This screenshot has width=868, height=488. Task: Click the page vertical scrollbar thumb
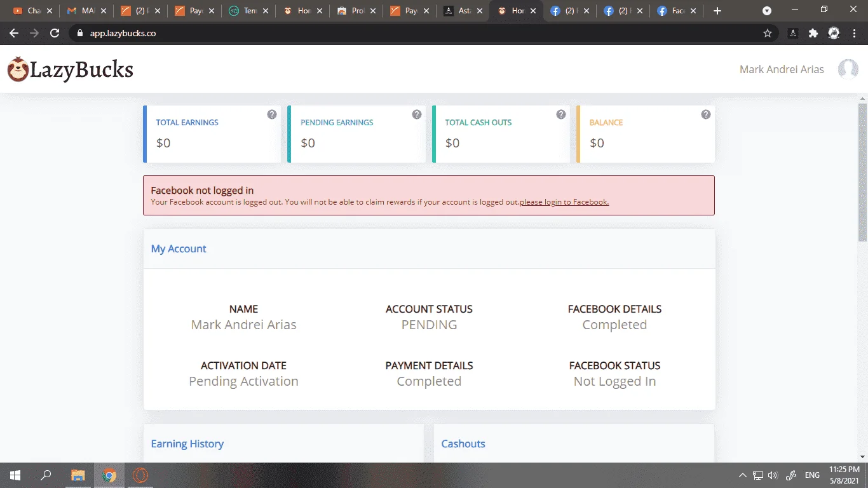pos(862,172)
